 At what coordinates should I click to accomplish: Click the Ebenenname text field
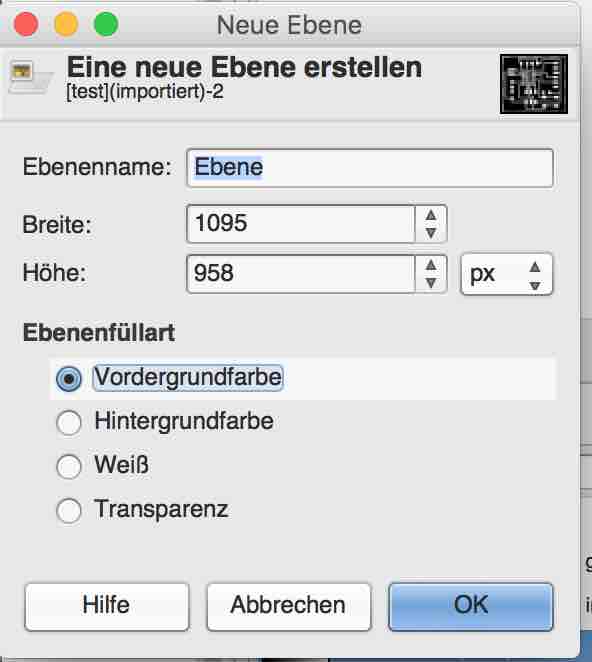coord(369,168)
